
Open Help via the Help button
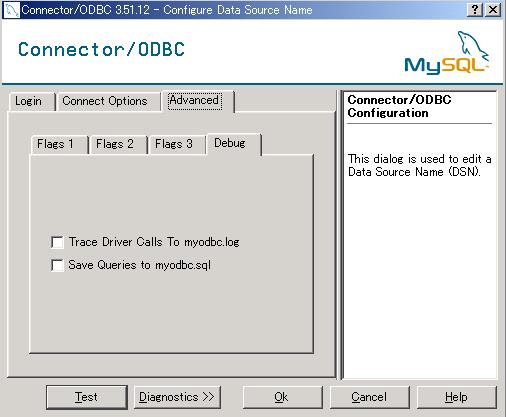click(x=456, y=397)
